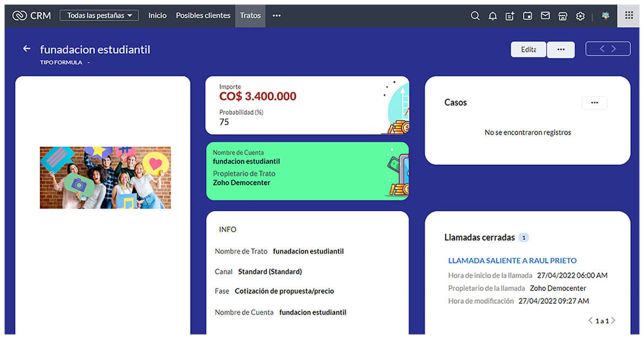Image resolution: width=644 pixels, height=339 pixels.
Task: Click probability value 75
Action: pyautogui.click(x=224, y=122)
